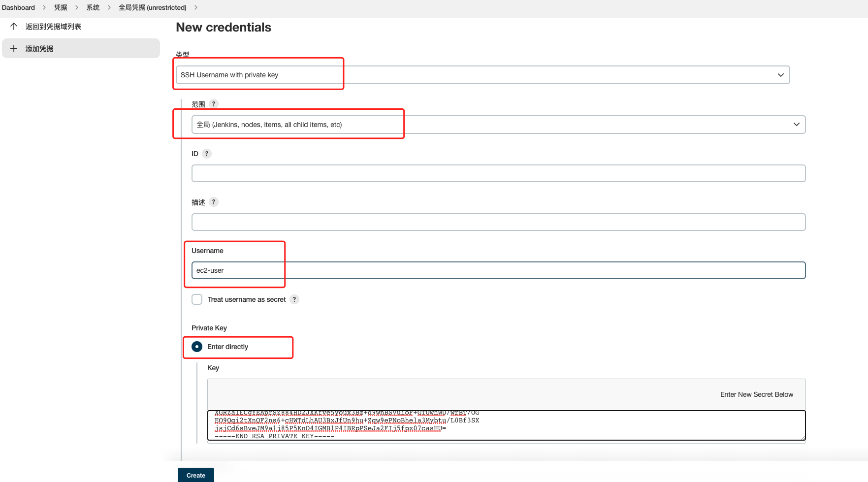Open 凭据 breadcrumb link
The image size is (868, 482).
[61, 7]
